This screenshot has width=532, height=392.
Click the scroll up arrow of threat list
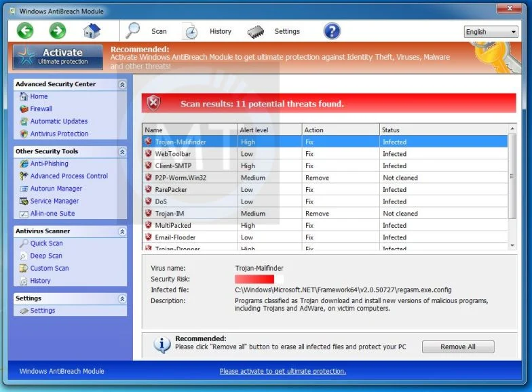(512, 129)
